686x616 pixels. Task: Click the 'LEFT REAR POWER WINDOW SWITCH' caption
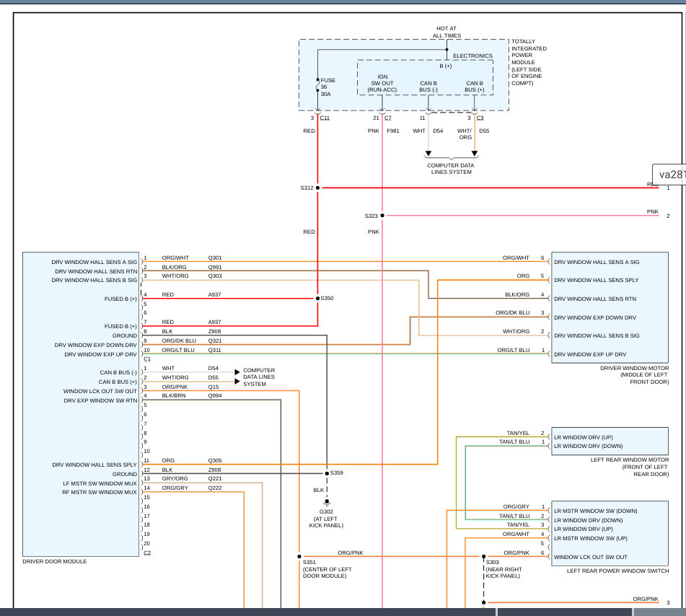(x=617, y=571)
